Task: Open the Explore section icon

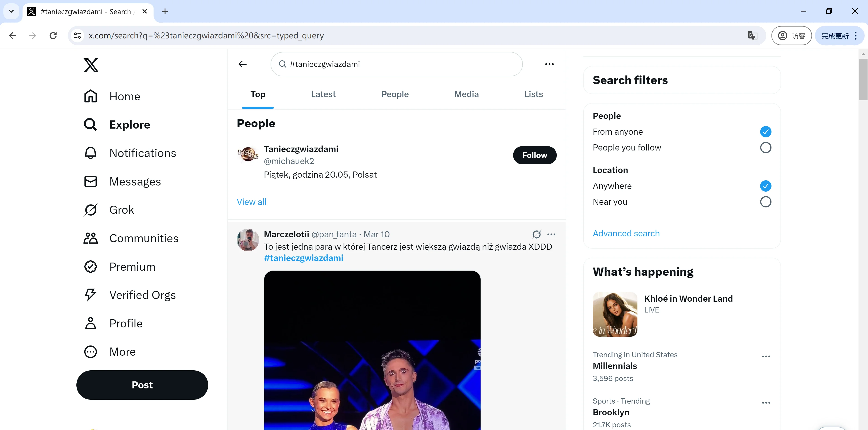Action: click(x=90, y=125)
